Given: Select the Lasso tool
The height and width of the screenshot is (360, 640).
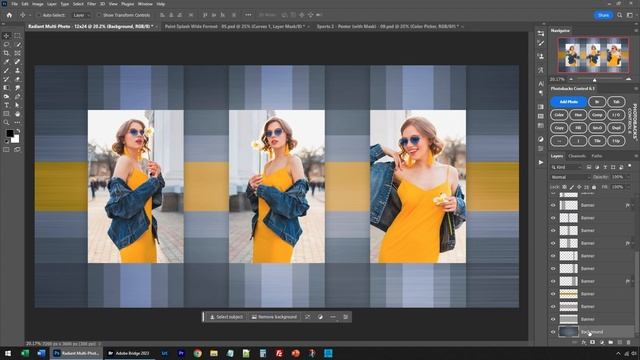Looking at the screenshot, I should (7, 44).
